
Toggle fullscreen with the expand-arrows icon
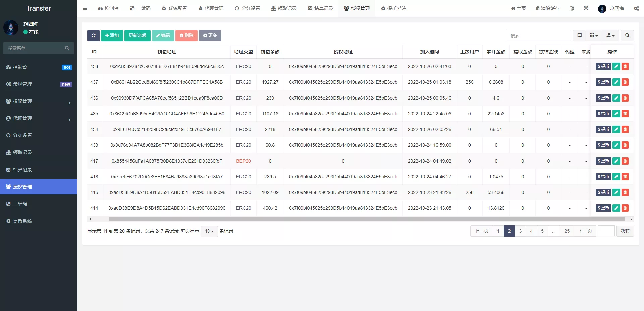586,8
